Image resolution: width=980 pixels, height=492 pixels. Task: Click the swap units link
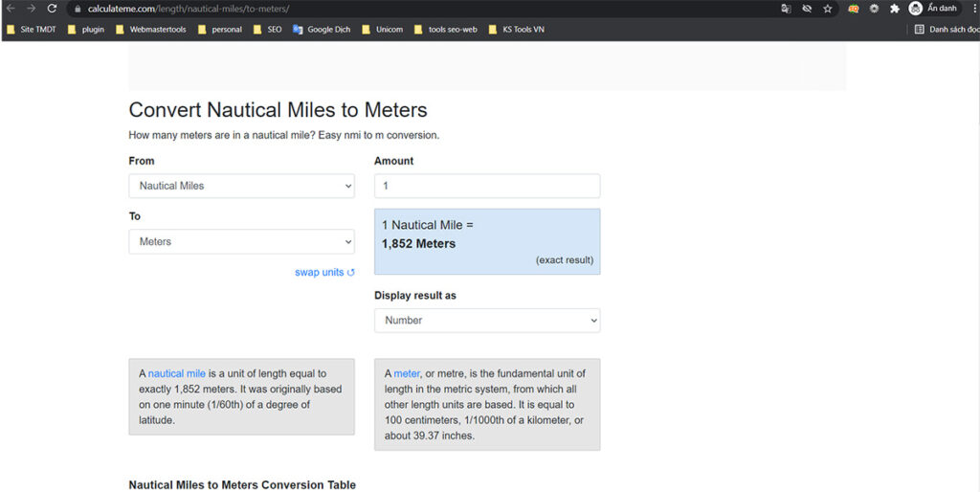click(x=324, y=272)
